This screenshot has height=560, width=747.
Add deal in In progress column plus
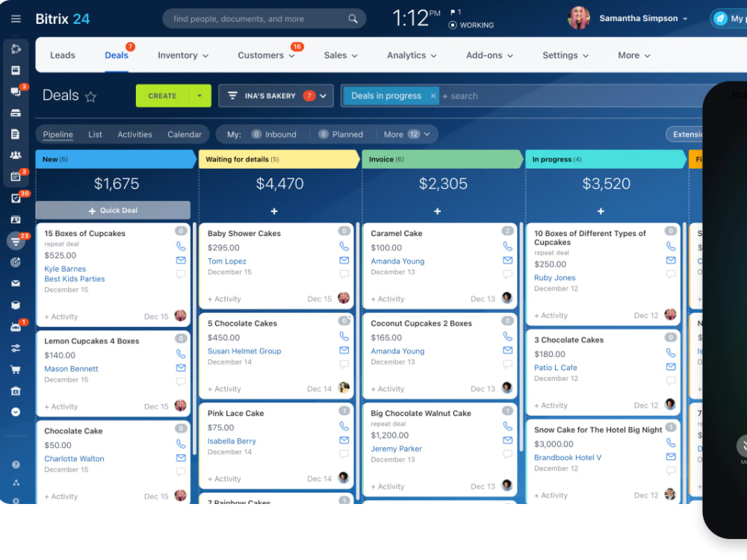coord(601,211)
